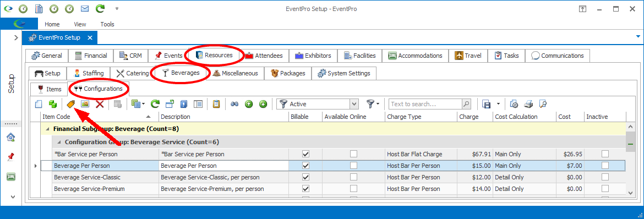Open the Home menu
The height and width of the screenshot is (219, 644).
(x=52, y=24)
